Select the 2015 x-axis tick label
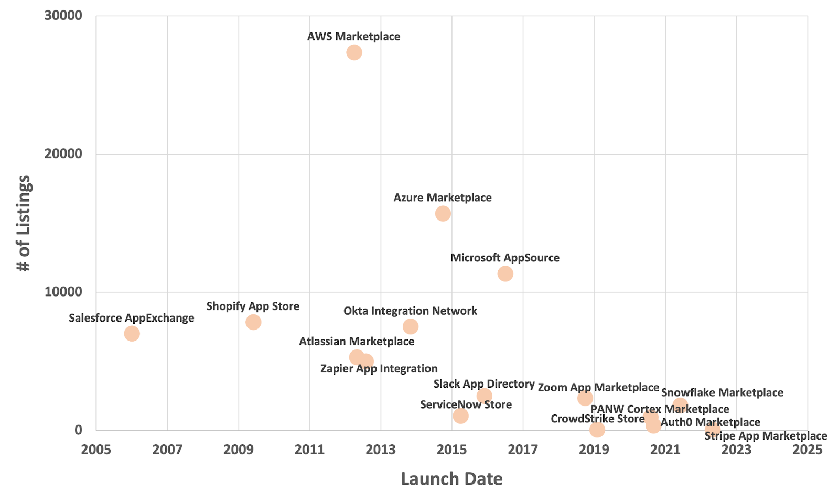Screen dimensions: 839x504 (x=452, y=450)
